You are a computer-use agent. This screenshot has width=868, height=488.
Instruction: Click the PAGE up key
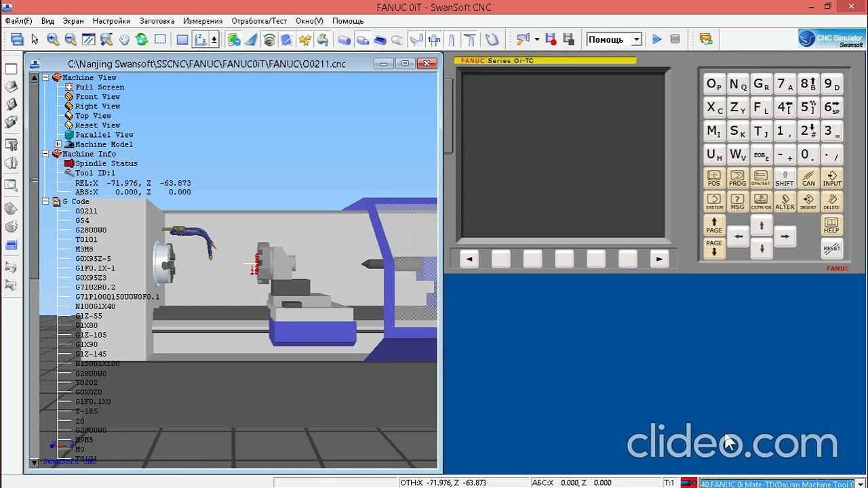pyautogui.click(x=714, y=226)
